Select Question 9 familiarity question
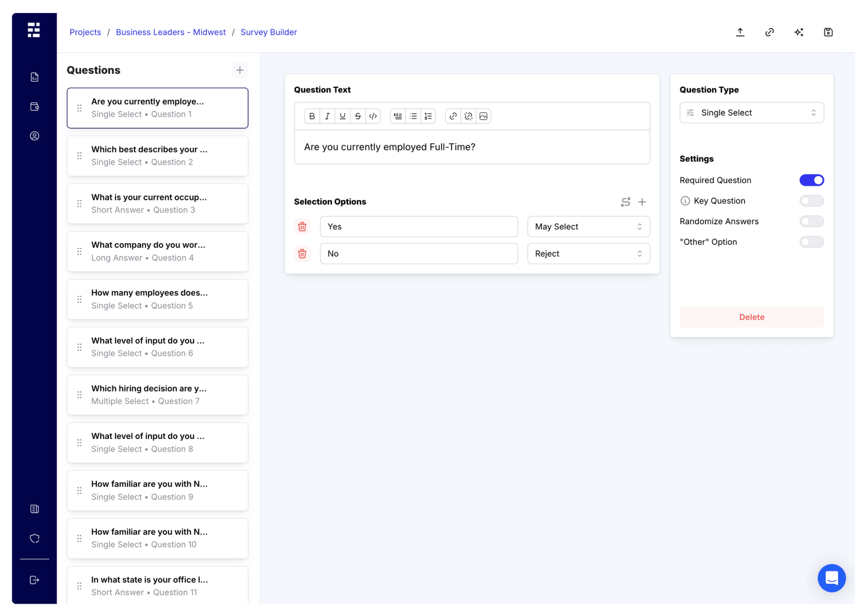 [x=158, y=490]
